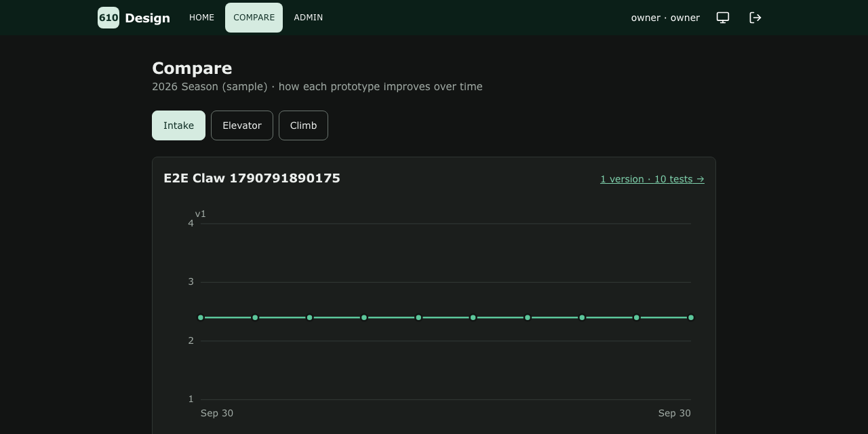Click the first data point on the chart
This screenshot has height=434, width=868.
(x=201, y=317)
